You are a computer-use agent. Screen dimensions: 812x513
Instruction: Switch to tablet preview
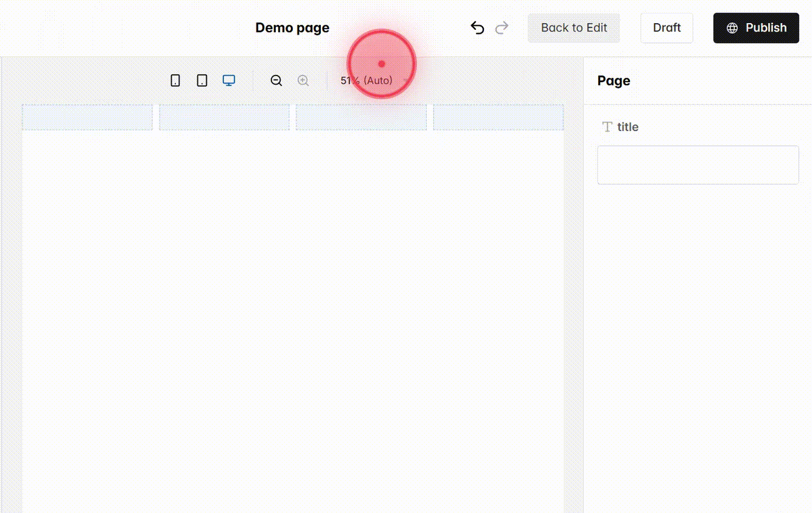point(201,80)
